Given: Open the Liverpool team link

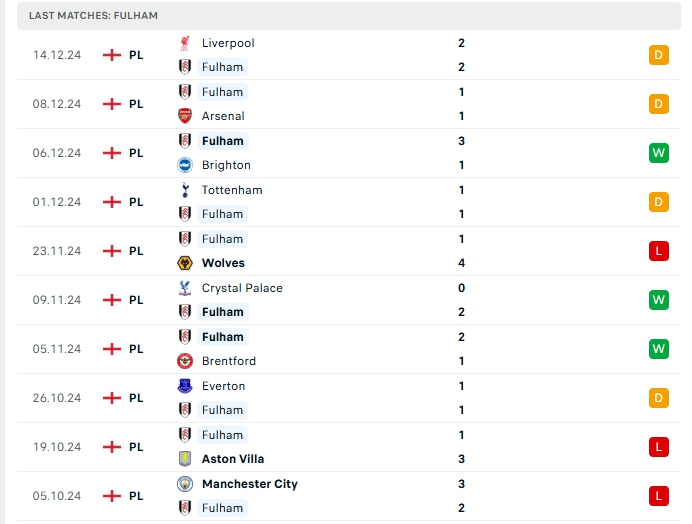Looking at the screenshot, I should tap(228, 43).
